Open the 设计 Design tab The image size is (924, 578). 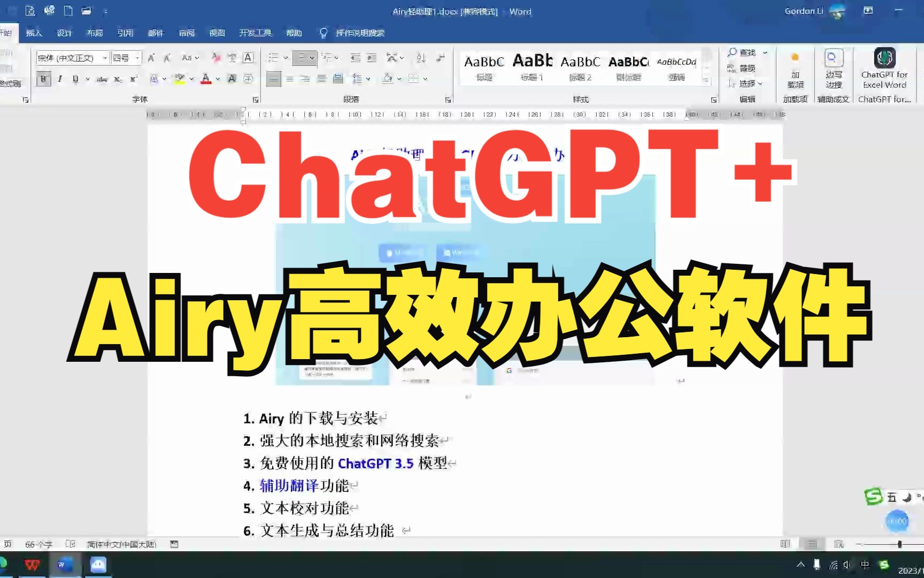(x=64, y=33)
